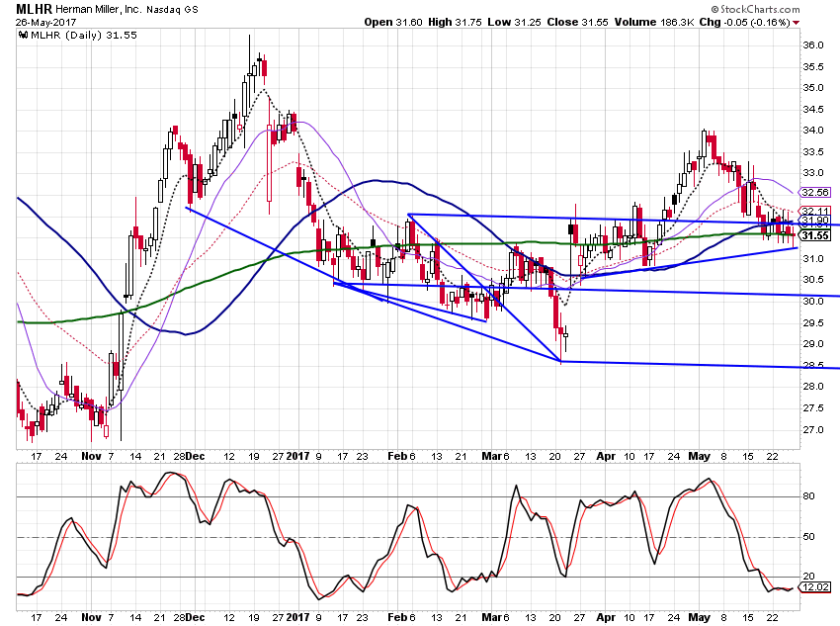Screen dimensions: 840x626
Task: Click the black-boxed 31.55 last price tag
Action: (x=815, y=235)
